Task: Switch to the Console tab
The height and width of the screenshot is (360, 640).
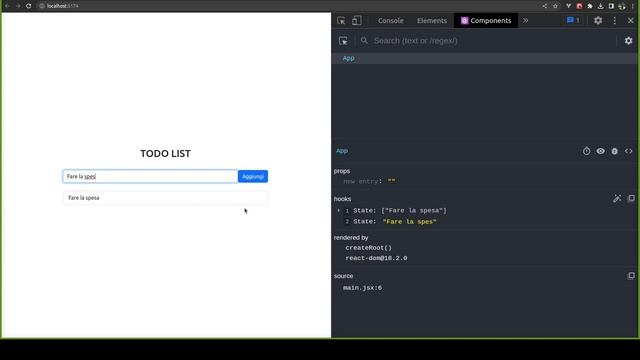Action: [391, 20]
